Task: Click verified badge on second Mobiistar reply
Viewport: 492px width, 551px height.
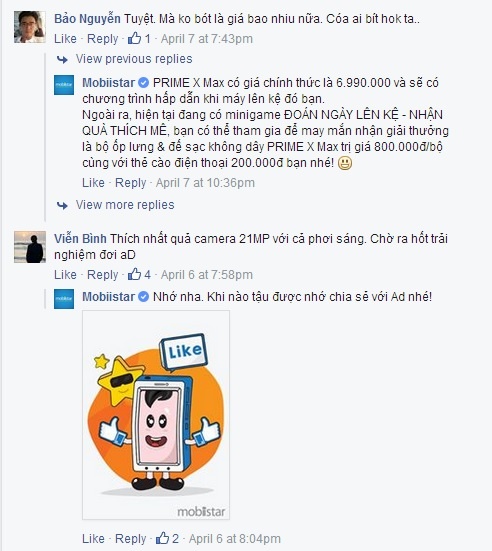Action: point(143,297)
